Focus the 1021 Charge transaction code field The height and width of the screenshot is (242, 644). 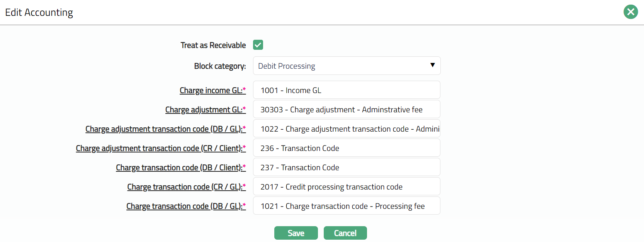click(347, 206)
